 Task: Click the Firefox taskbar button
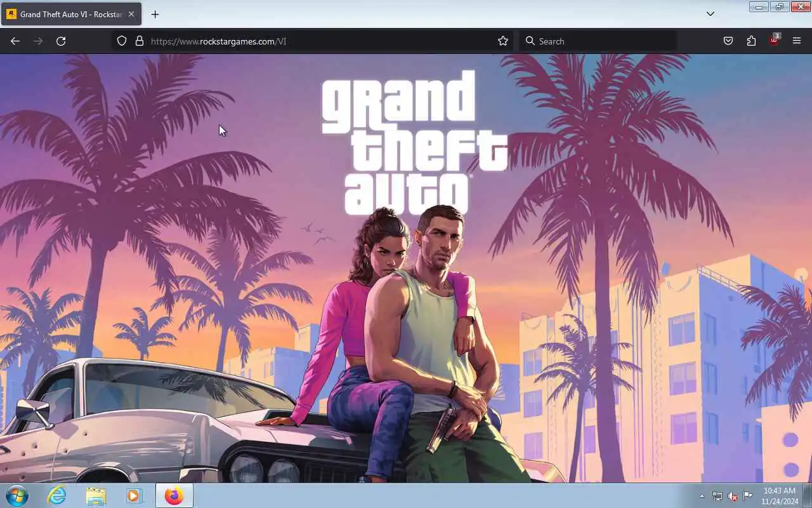pyautogui.click(x=174, y=495)
